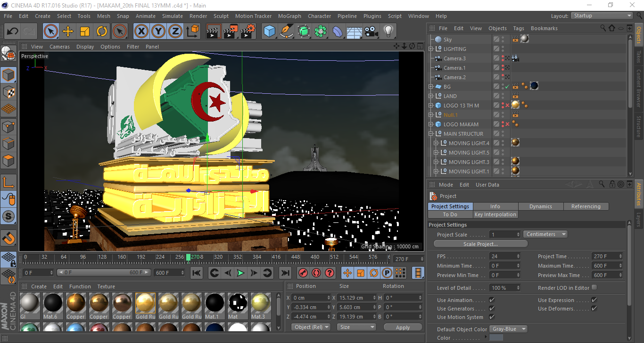The width and height of the screenshot is (644, 343).
Task: Open viewport Cameras menu
Action: (59, 47)
